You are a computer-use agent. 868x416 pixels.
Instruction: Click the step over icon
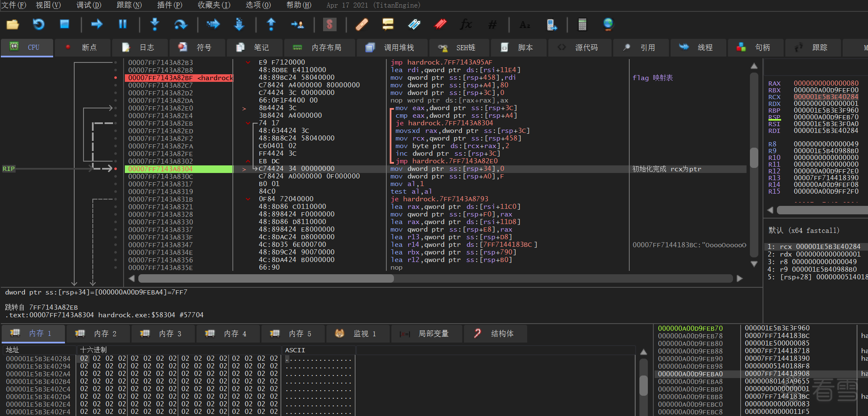point(181,24)
